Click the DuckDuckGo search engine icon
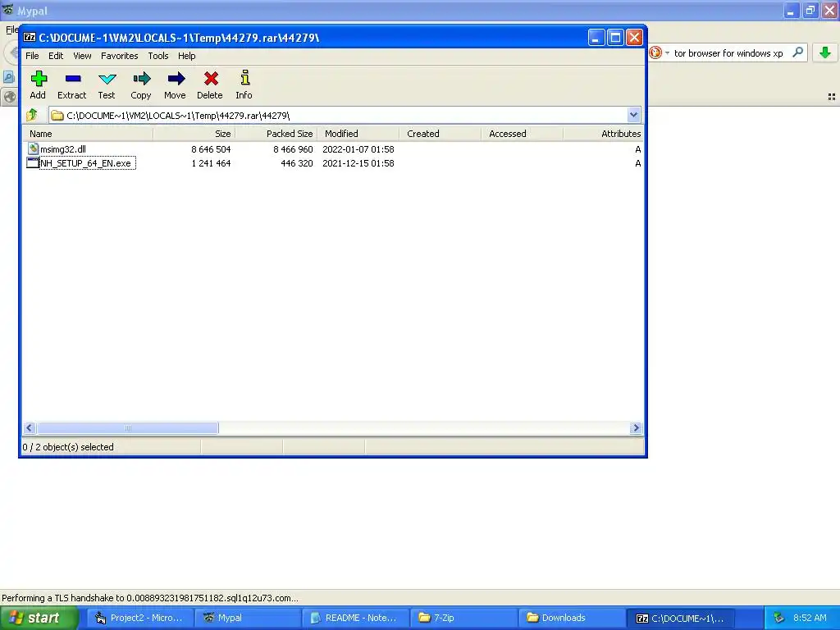 pyautogui.click(x=655, y=52)
